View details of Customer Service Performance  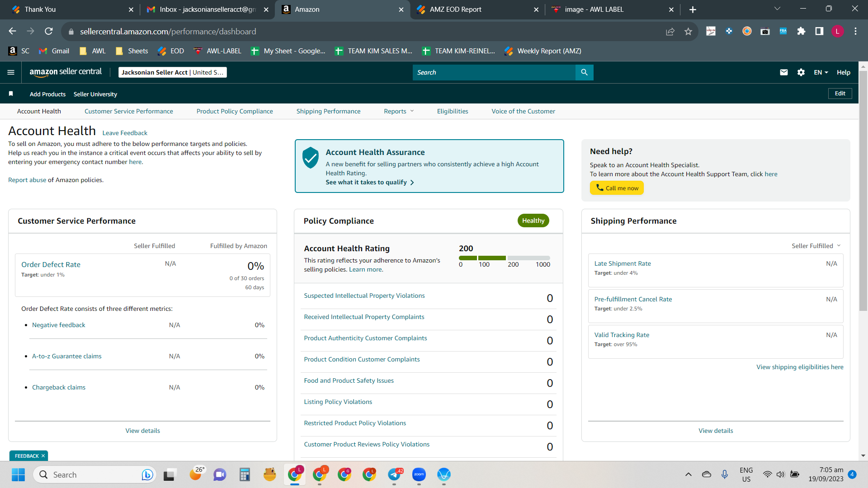pyautogui.click(x=143, y=431)
